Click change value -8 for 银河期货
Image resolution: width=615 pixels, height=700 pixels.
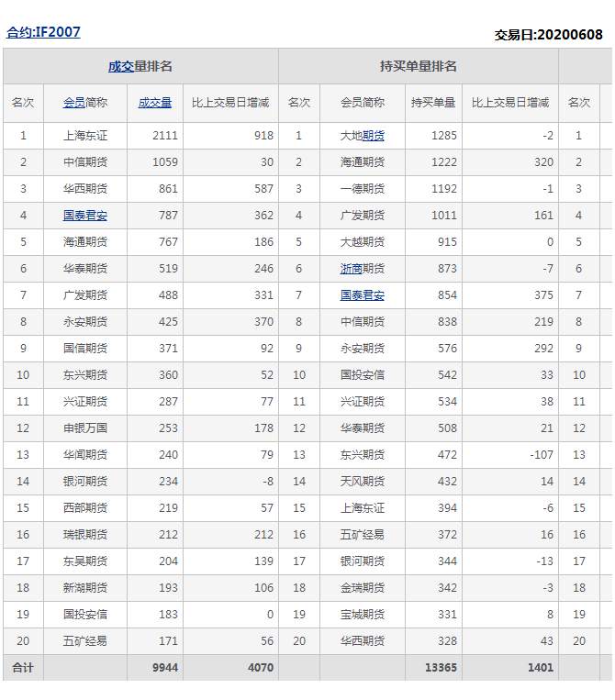pos(268,482)
